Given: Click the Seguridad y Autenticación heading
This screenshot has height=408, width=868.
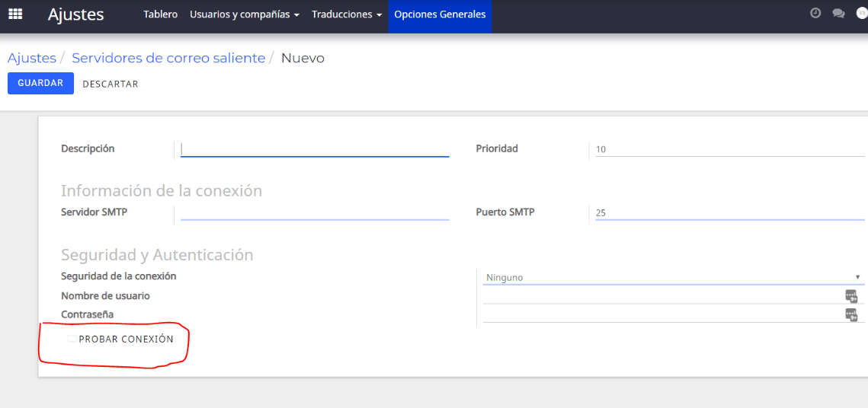Looking at the screenshot, I should coord(157,255).
